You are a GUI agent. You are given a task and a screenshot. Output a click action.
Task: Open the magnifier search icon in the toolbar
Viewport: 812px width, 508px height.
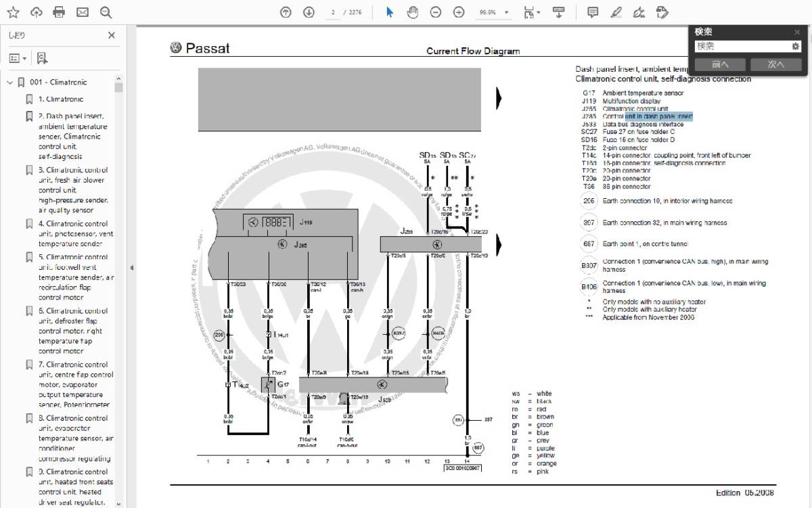pos(106,12)
